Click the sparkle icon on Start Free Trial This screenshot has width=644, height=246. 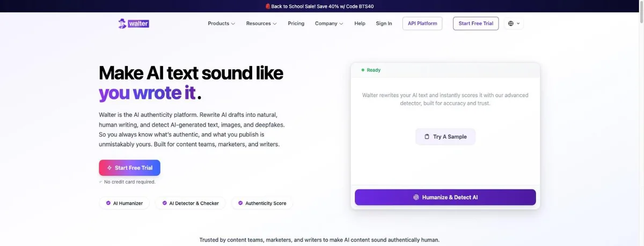[x=109, y=168]
